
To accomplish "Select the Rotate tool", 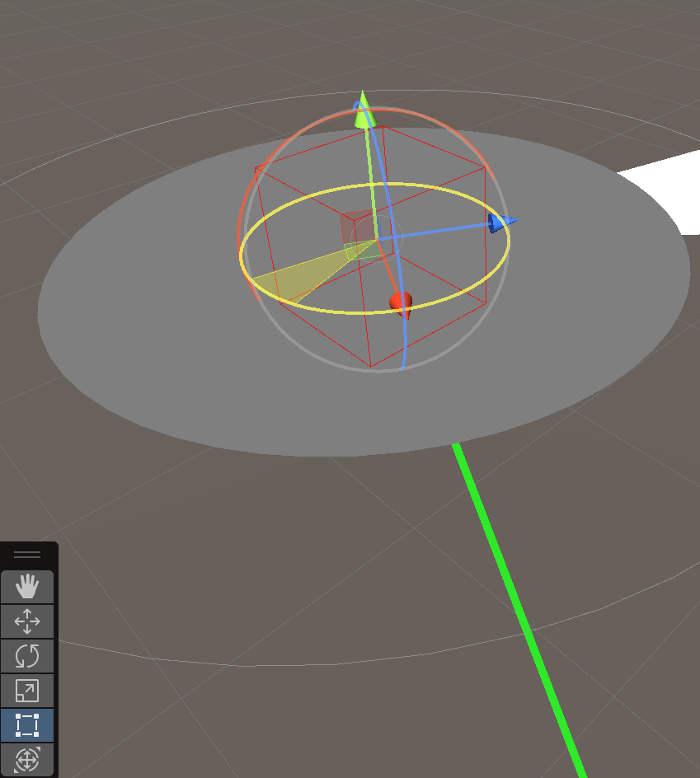I will pos(27,656).
